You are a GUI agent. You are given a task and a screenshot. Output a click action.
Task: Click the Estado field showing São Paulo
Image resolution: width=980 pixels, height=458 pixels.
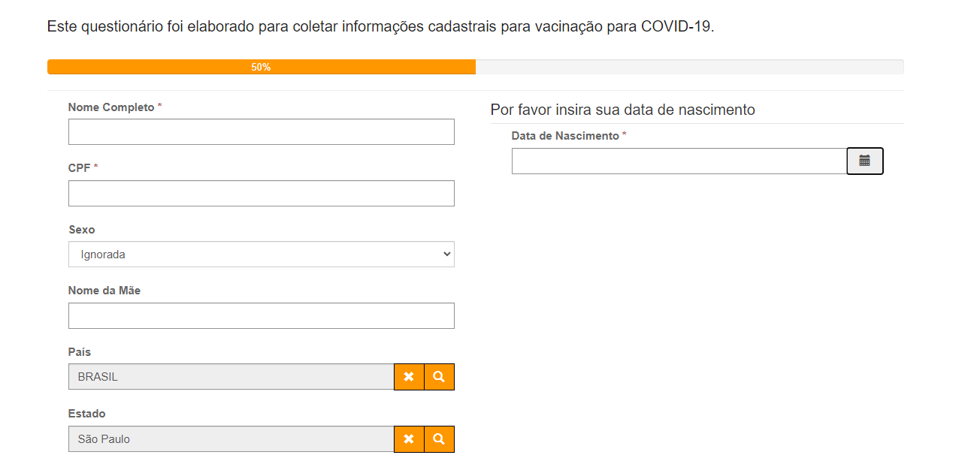[231, 439]
